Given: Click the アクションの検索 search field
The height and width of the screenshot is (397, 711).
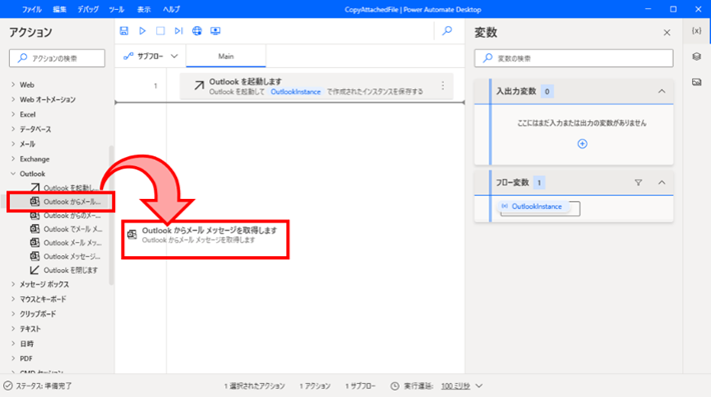Looking at the screenshot, I should [57, 58].
